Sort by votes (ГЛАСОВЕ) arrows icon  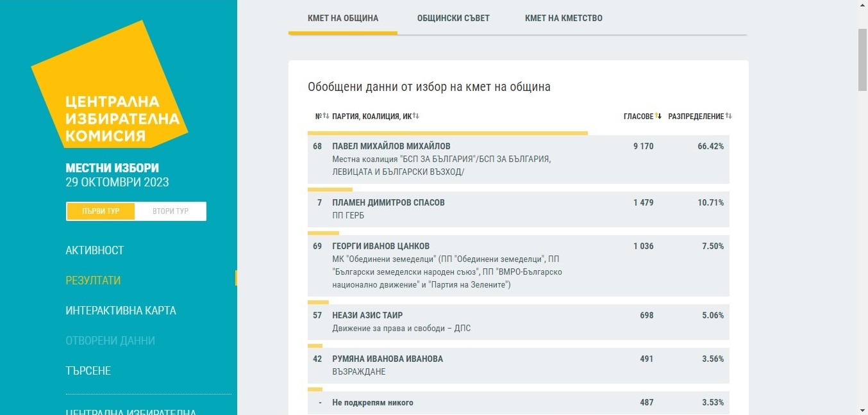[658, 116]
